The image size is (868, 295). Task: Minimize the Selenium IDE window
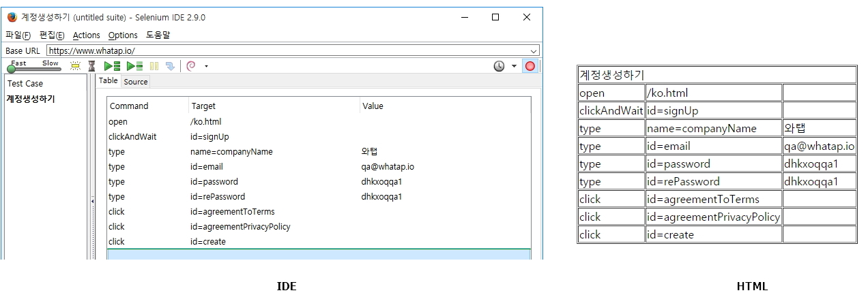coord(464,17)
